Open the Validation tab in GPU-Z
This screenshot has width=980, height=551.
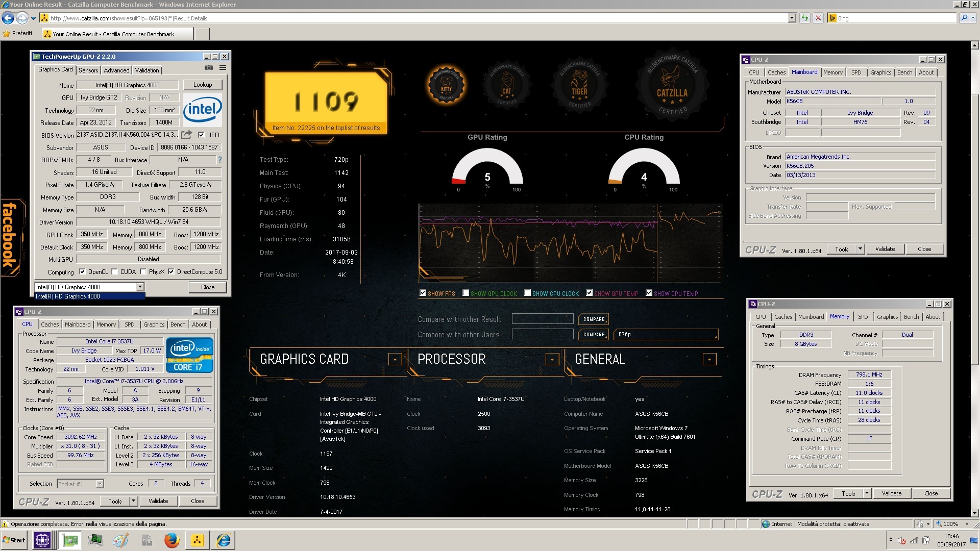tap(147, 70)
